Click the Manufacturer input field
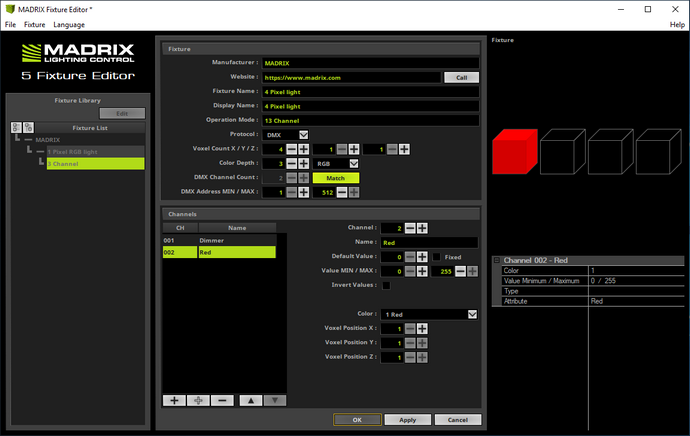Viewport: 690px width, 436px height. 371,63
